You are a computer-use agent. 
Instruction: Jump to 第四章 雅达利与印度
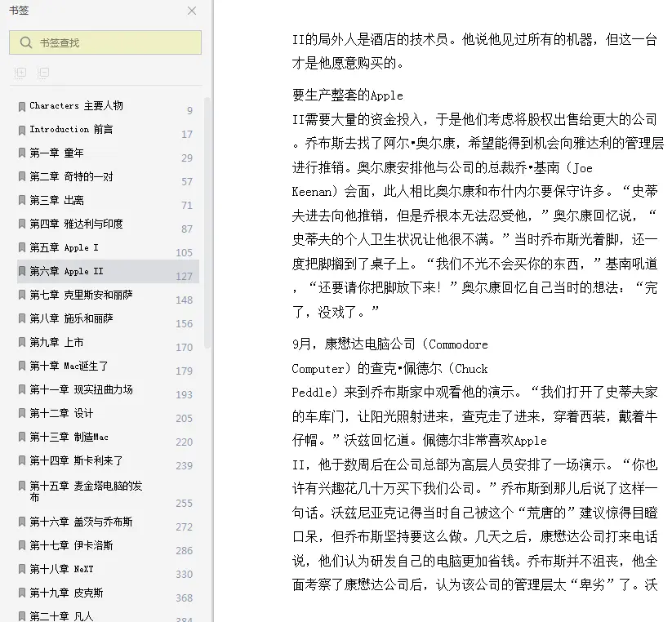[x=76, y=224]
